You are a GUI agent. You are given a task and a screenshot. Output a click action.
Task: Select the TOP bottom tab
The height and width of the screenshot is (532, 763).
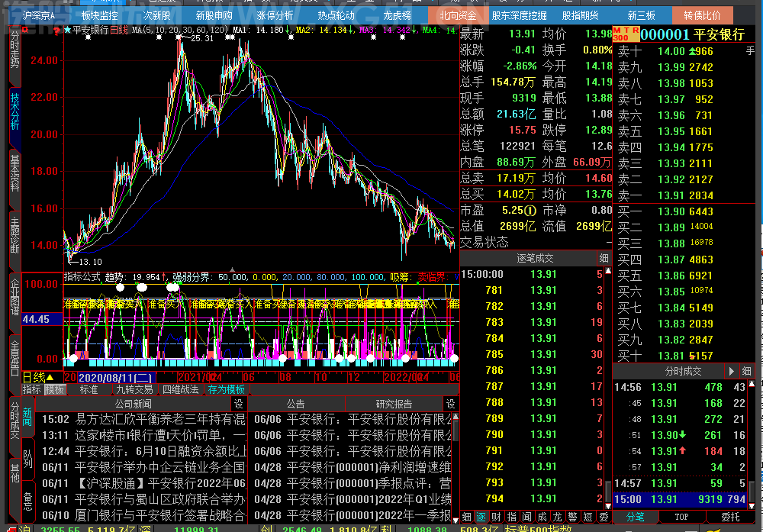pos(681,517)
